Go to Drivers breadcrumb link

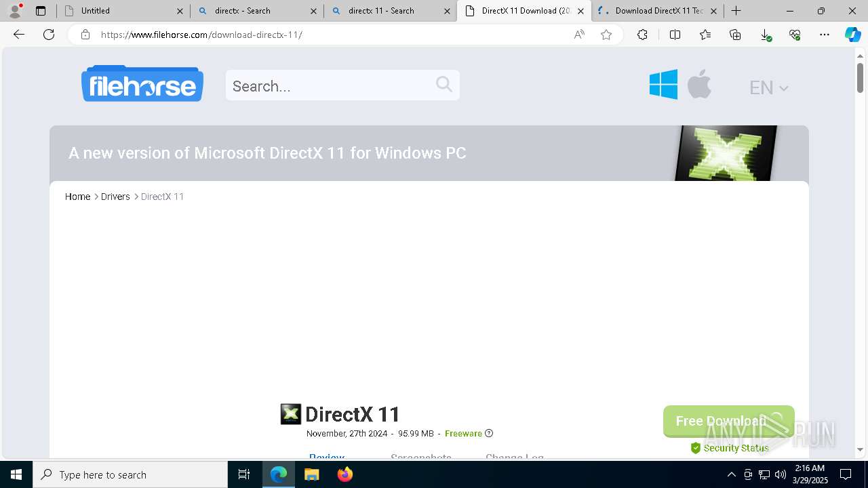click(x=115, y=197)
